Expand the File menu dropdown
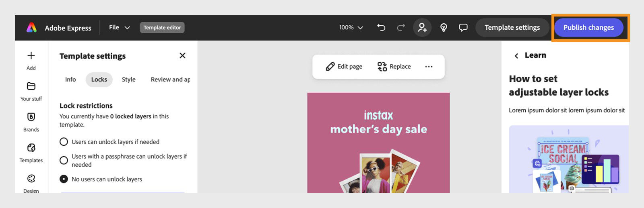The height and width of the screenshot is (208, 644). [119, 27]
